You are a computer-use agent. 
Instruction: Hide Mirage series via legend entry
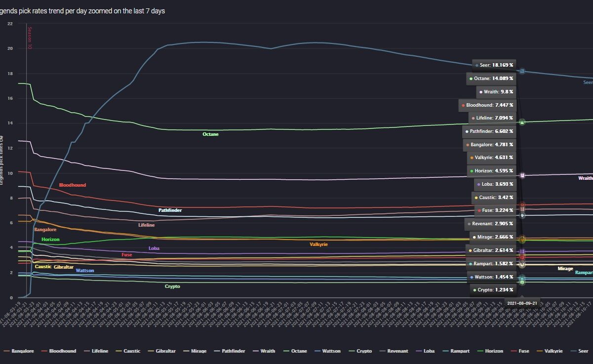click(195, 351)
